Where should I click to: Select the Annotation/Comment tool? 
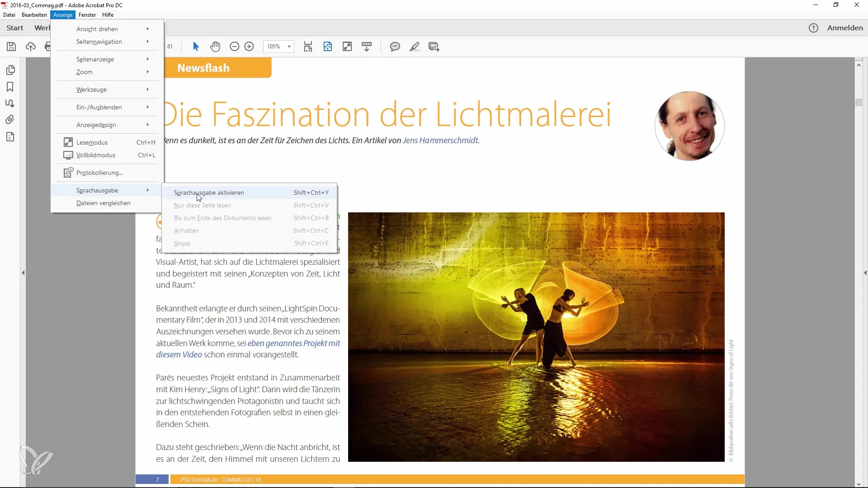(395, 47)
